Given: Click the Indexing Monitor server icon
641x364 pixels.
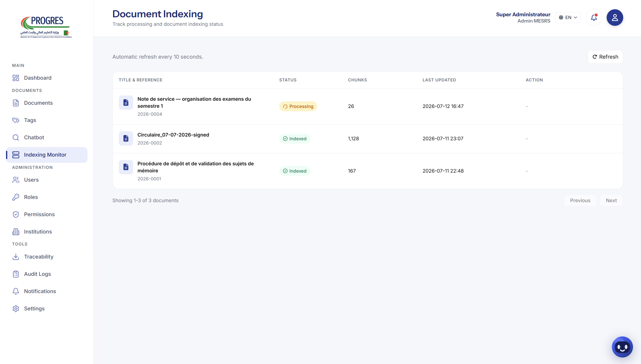Looking at the screenshot, I should point(16,155).
